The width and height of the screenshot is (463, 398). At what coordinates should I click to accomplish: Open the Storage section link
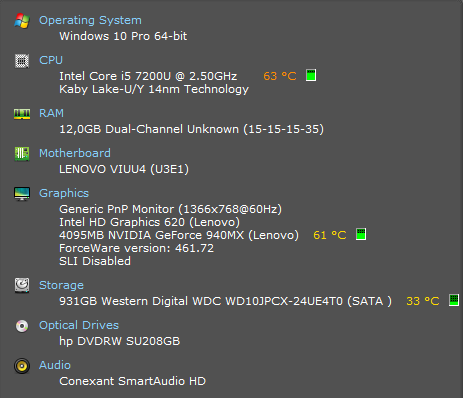coord(61,285)
